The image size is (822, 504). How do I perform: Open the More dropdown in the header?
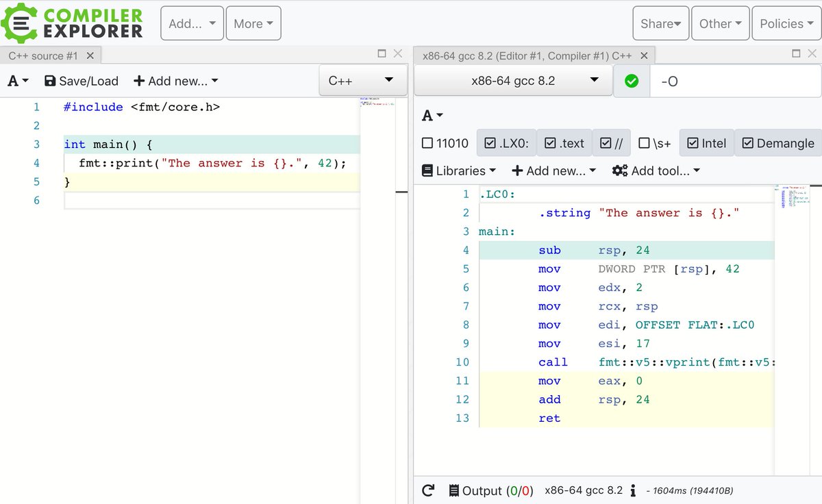(x=253, y=23)
